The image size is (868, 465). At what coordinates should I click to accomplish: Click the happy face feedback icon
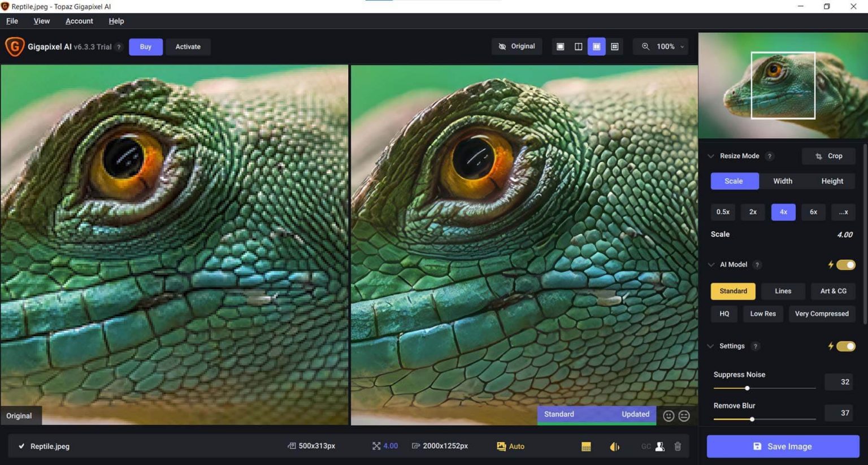point(669,416)
